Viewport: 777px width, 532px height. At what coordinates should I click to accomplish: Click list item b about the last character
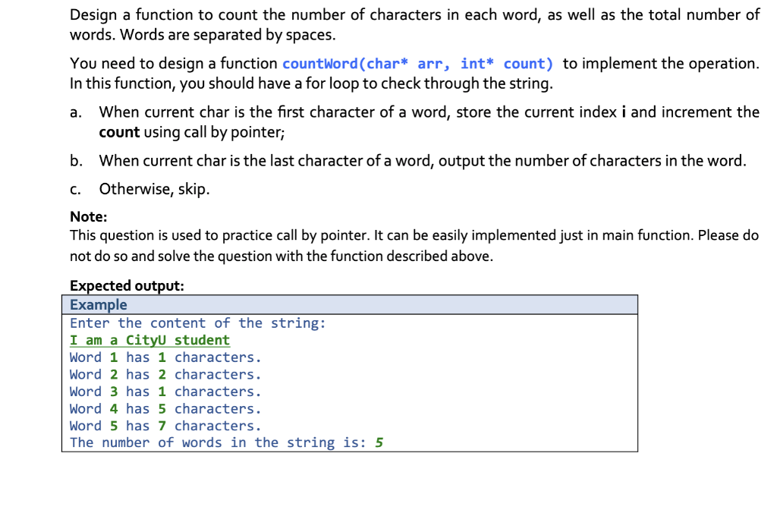tap(407, 161)
